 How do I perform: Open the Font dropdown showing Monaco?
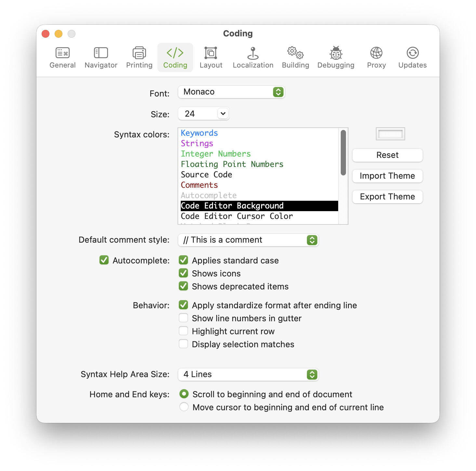coord(231,92)
